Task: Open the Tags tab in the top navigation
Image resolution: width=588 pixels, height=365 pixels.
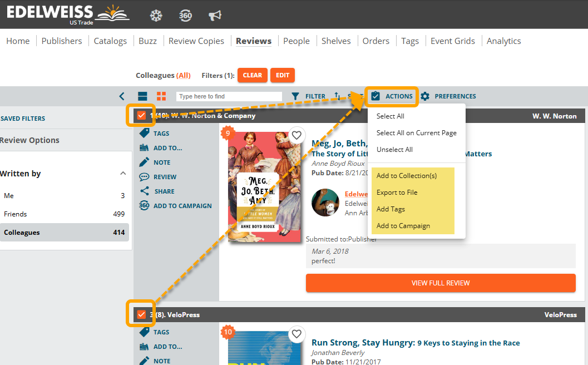Action: pos(410,41)
